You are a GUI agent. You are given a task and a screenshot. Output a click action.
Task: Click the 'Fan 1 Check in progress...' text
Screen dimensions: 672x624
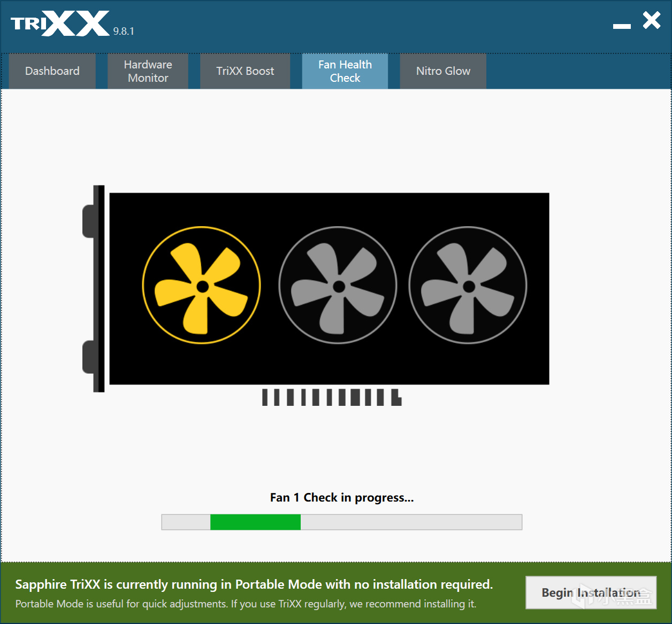tap(342, 498)
